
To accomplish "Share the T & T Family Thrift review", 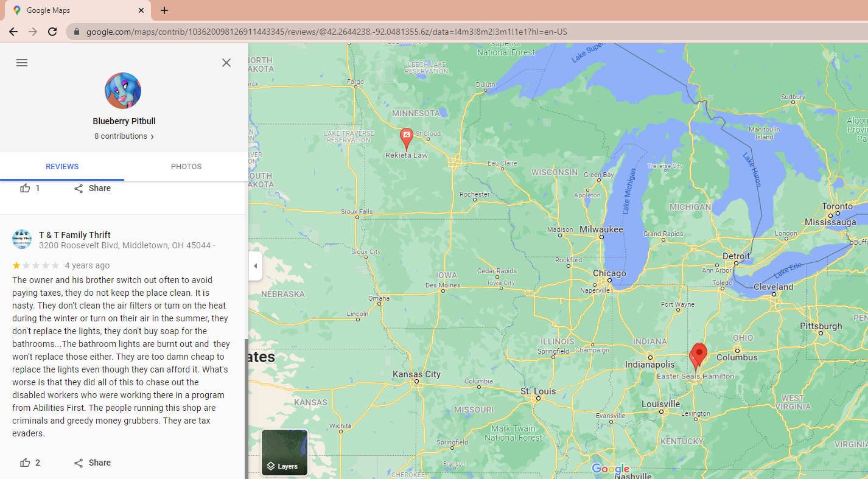I will point(92,463).
